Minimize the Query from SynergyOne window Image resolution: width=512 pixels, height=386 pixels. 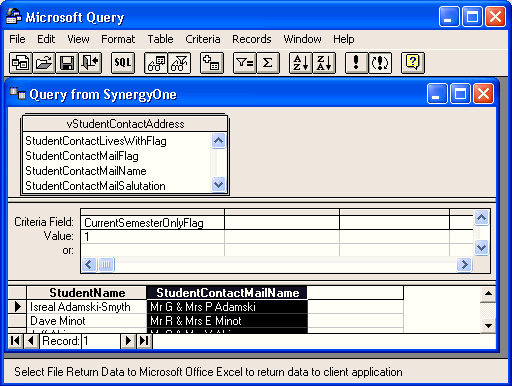pyautogui.click(x=437, y=94)
